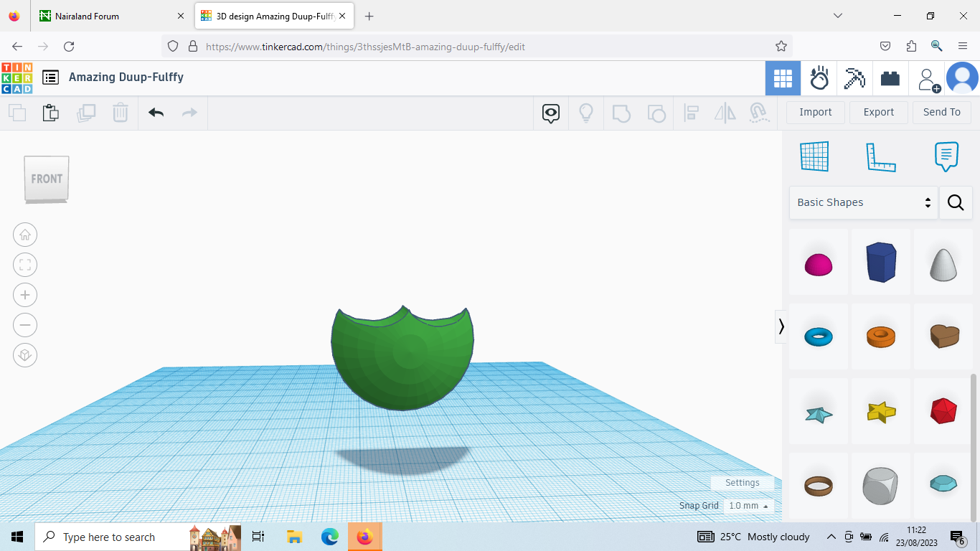Click the Mirror tool icon

click(x=725, y=113)
